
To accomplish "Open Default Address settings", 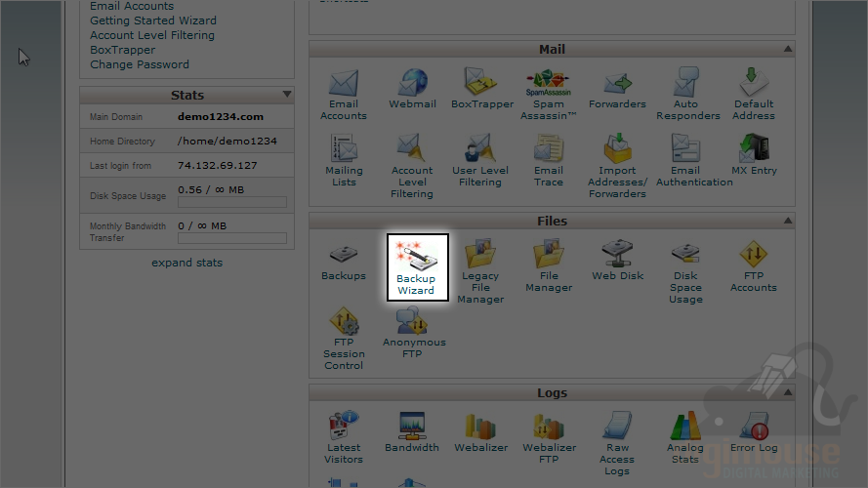I will (x=754, y=95).
